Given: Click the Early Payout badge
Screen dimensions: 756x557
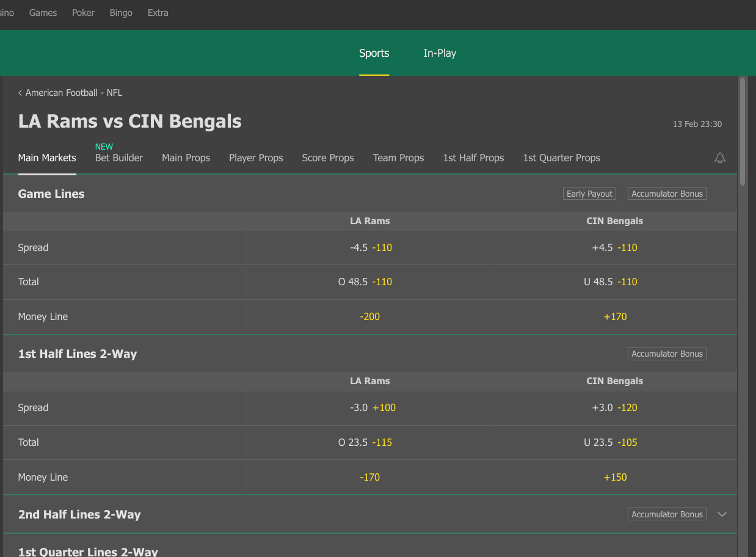Looking at the screenshot, I should [x=589, y=194].
